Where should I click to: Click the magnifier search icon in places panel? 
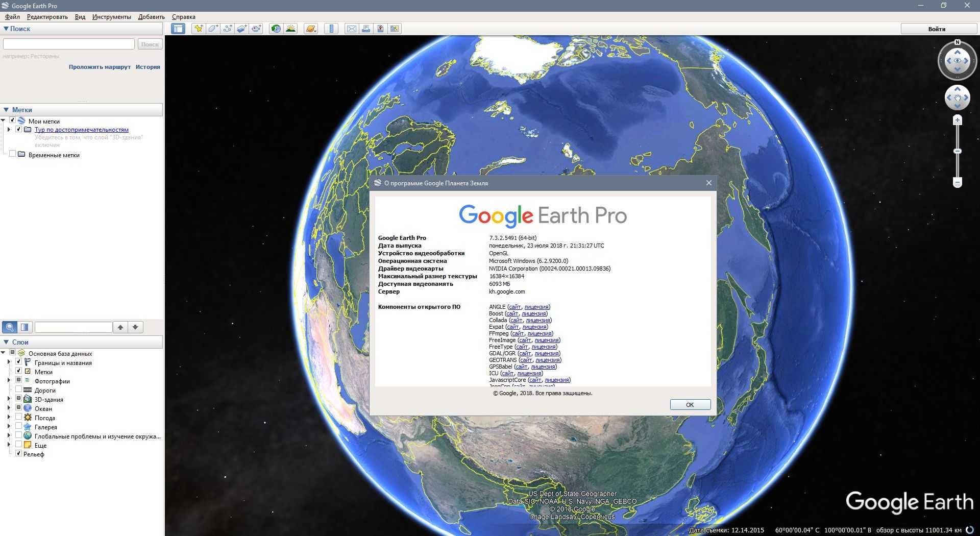(x=10, y=327)
